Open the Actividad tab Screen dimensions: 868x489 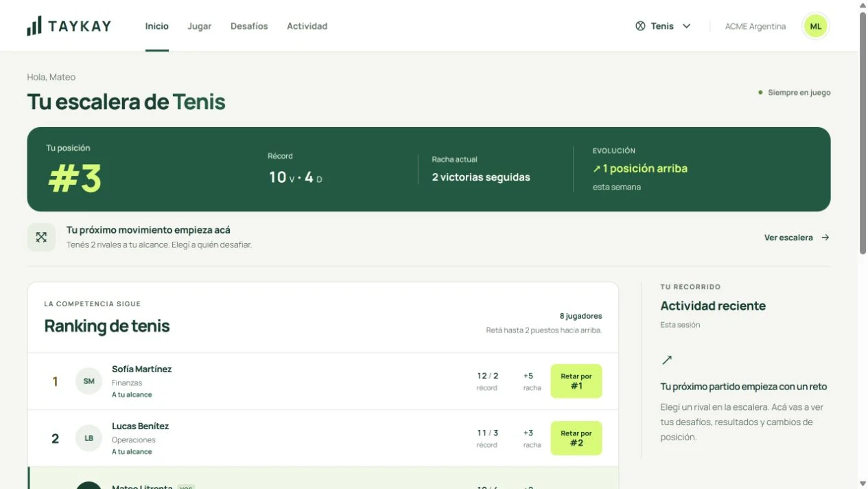tap(307, 26)
